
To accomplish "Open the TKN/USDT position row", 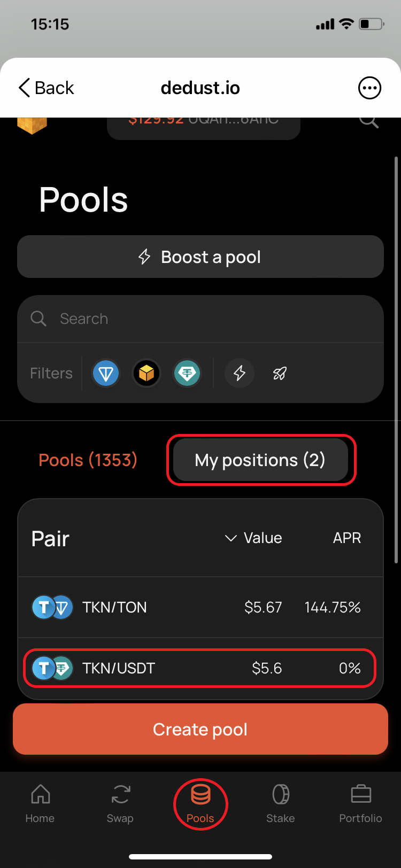I will [200, 668].
